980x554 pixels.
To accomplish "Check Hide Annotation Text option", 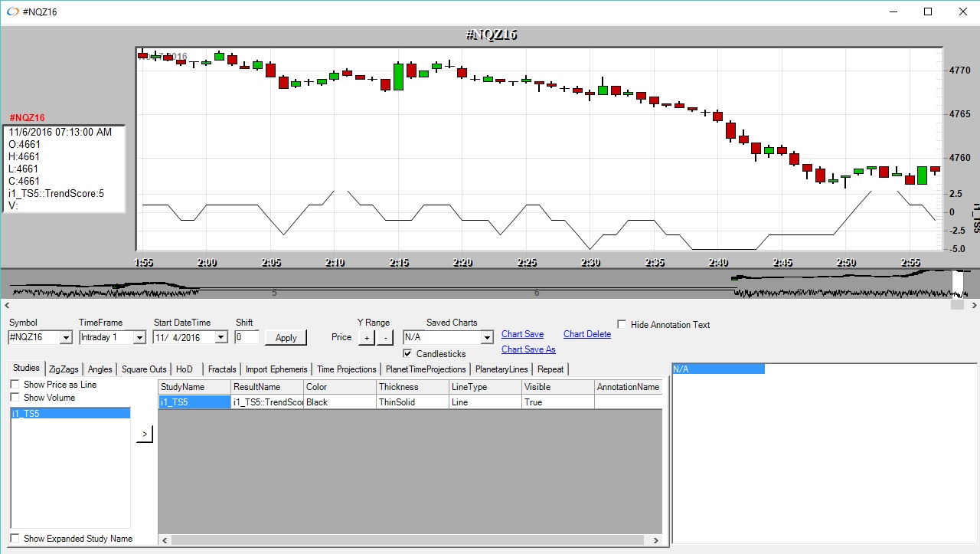I will (x=622, y=325).
